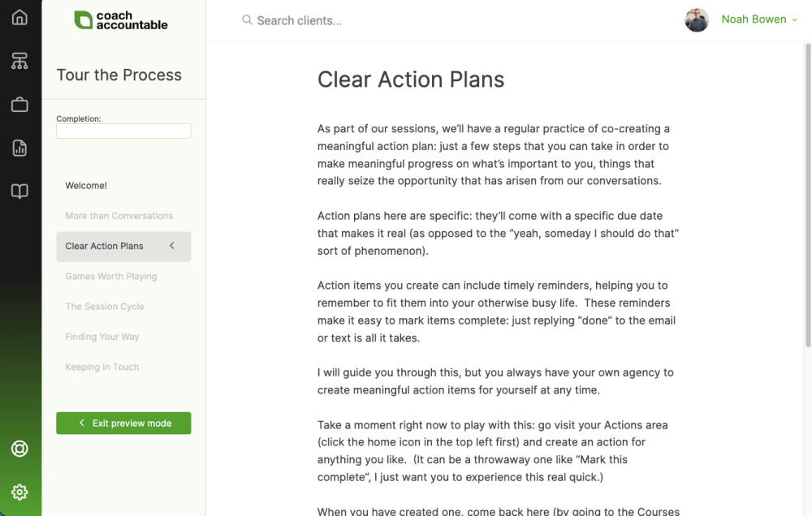Click the home icon in left sidebar

(19, 18)
